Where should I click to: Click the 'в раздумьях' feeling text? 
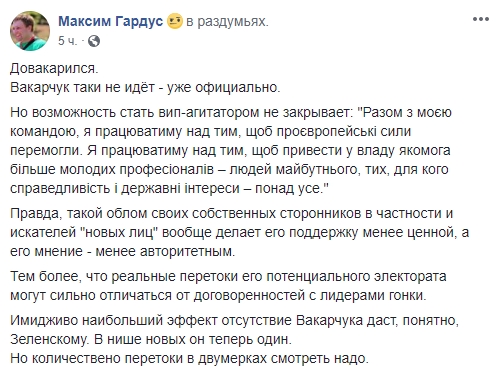(227, 22)
